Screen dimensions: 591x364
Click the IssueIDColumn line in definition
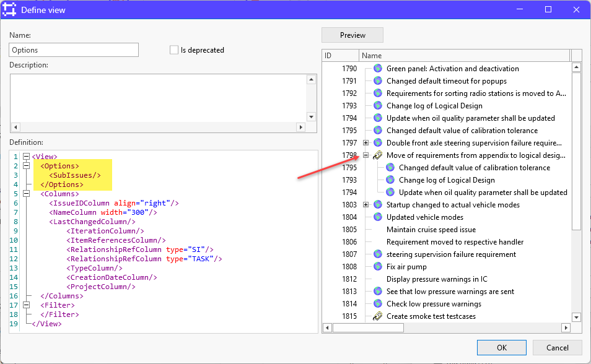click(114, 203)
